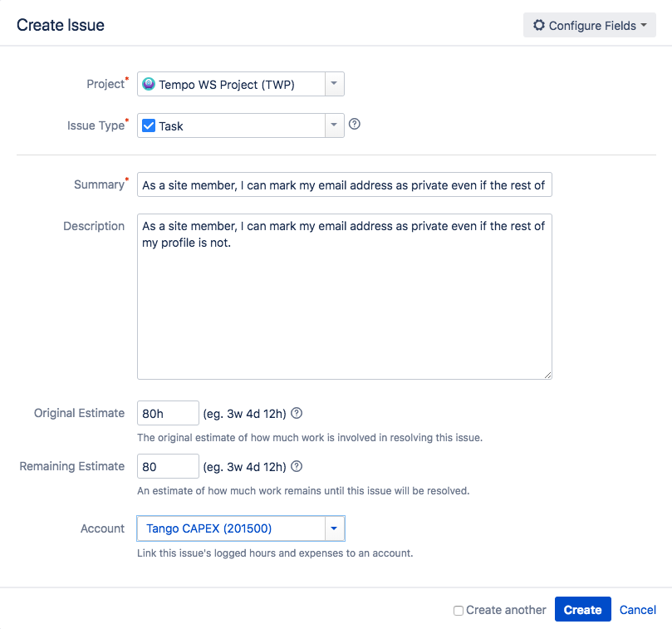Open the Original Estimate help icon
Screen dimensions: 672x629
tap(297, 412)
